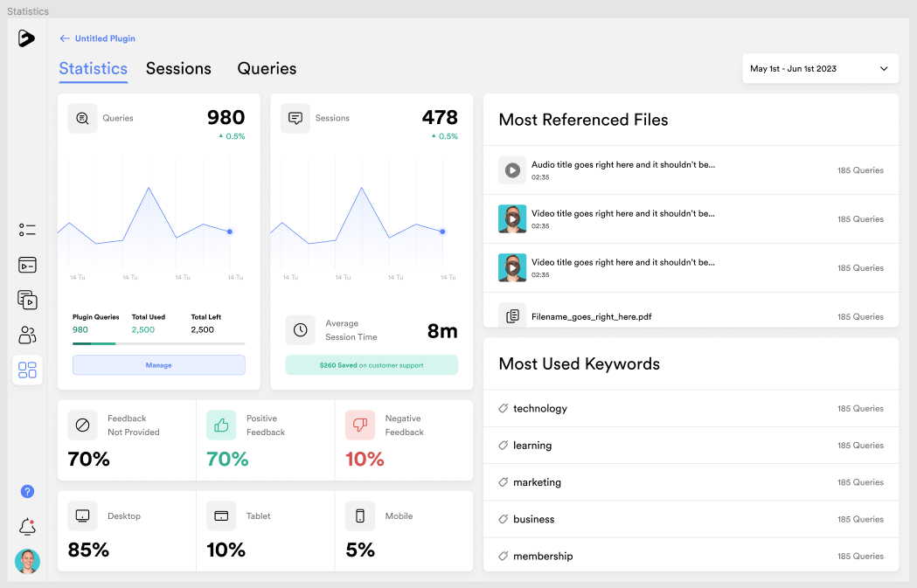Click the app logo in the sidebar
This screenshot has height=588, width=917.
[x=26, y=38]
